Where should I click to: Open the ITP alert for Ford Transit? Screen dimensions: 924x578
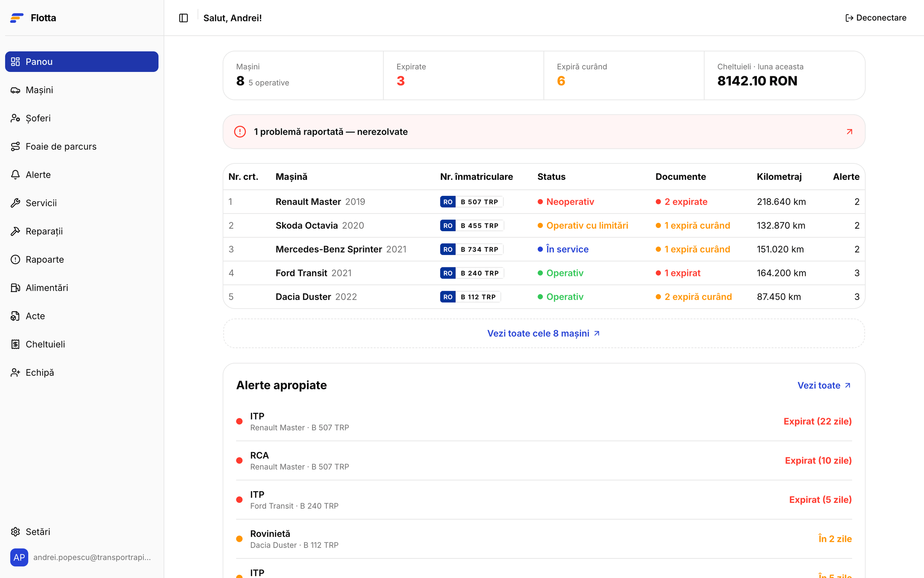tap(544, 500)
